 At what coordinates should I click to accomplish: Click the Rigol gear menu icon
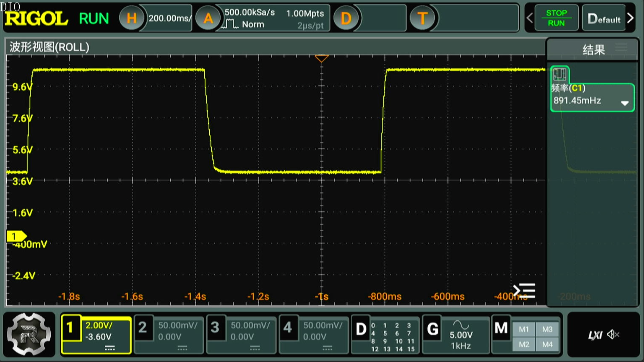[x=29, y=334]
